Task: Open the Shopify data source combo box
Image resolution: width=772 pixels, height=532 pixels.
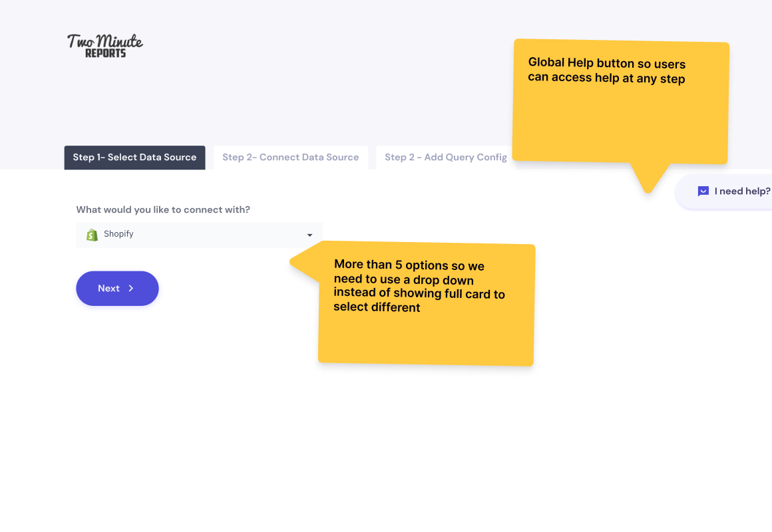Action: 200,235
